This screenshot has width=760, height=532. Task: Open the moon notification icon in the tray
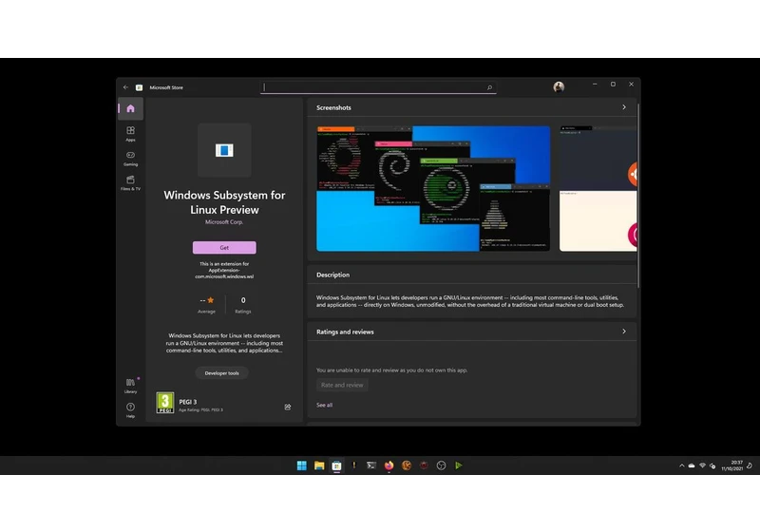tap(750, 465)
